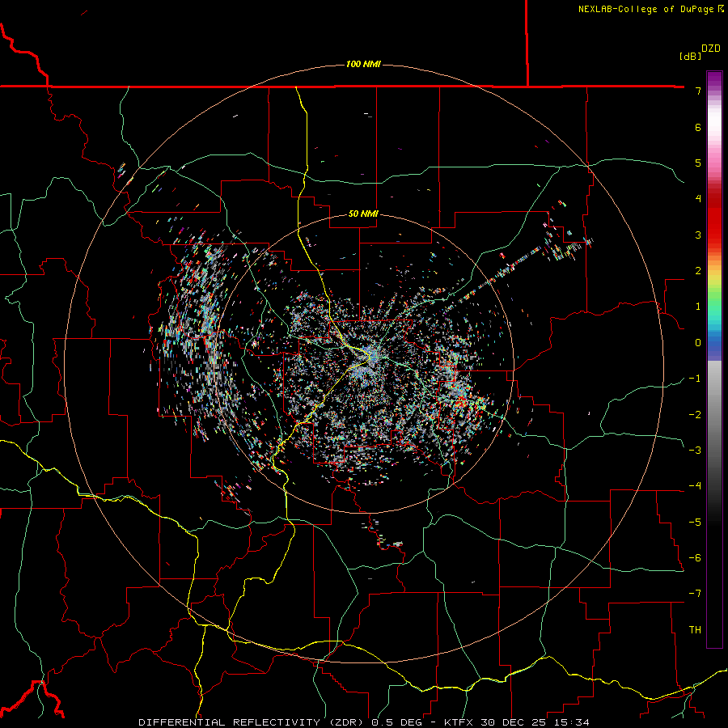Click the -2 value on color scale
The width and height of the screenshot is (728, 728).
(x=695, y=415)
